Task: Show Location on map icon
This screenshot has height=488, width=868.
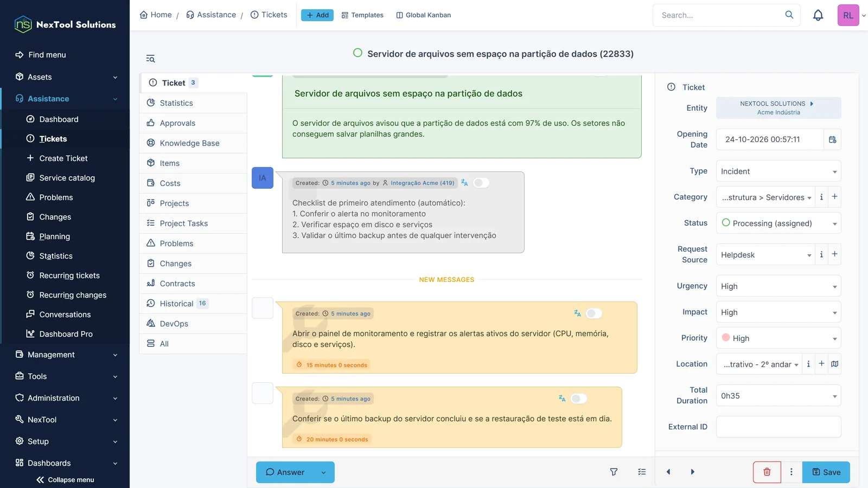Action: click(835, 364)
